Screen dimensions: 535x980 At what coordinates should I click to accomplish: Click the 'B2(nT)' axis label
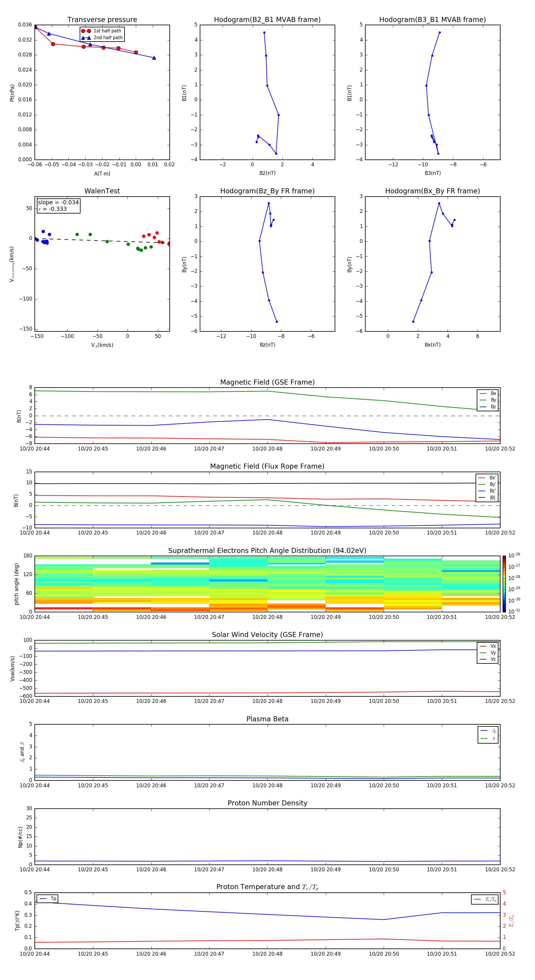click(267, 173)
